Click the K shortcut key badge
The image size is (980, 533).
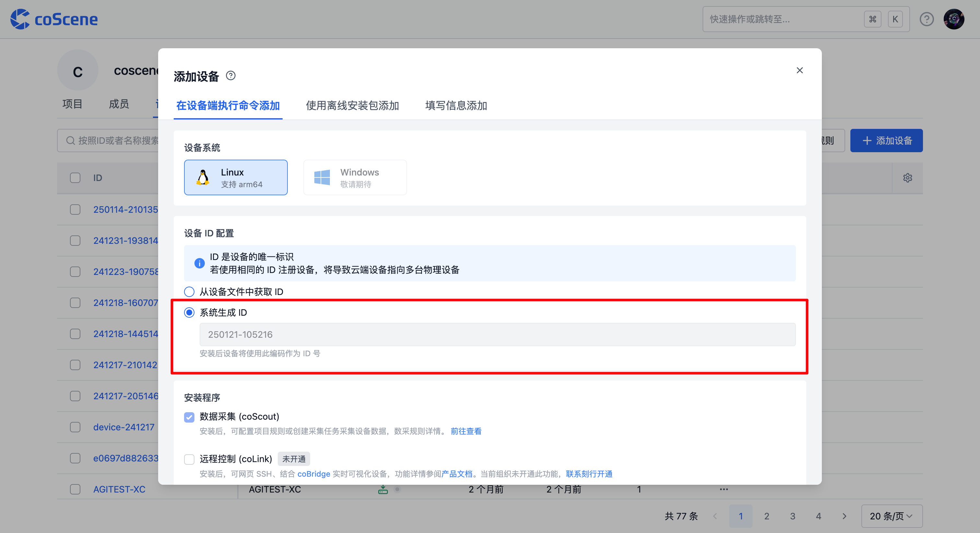click(895, 19)
